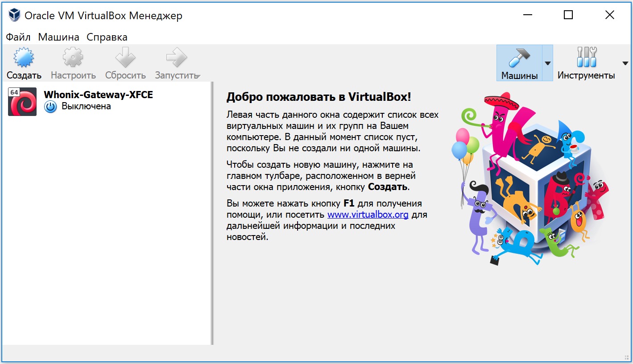The image size is (633, 364).
Task: Click the Создать (Create) starburst icon
Action: point(24,58)
